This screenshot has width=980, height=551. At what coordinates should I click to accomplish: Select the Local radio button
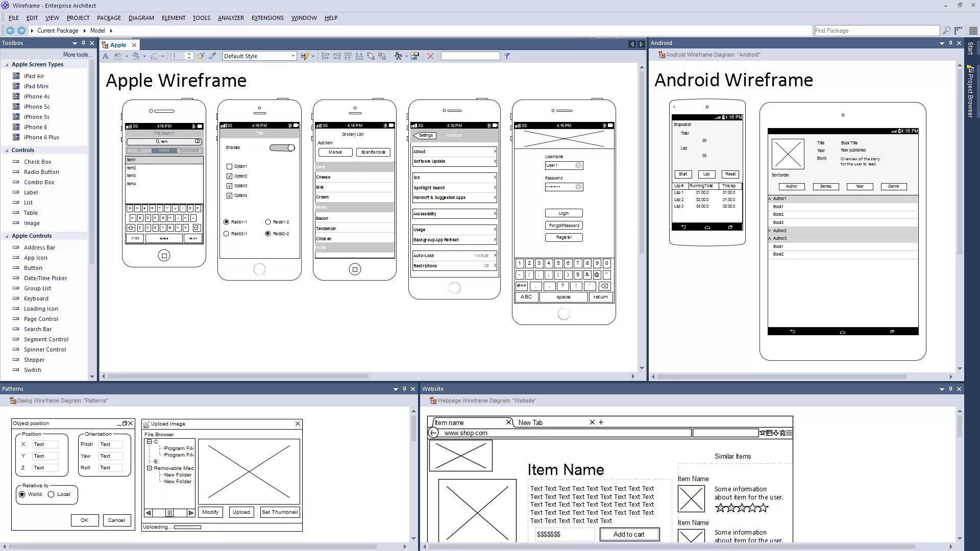[x=51, y=494]
